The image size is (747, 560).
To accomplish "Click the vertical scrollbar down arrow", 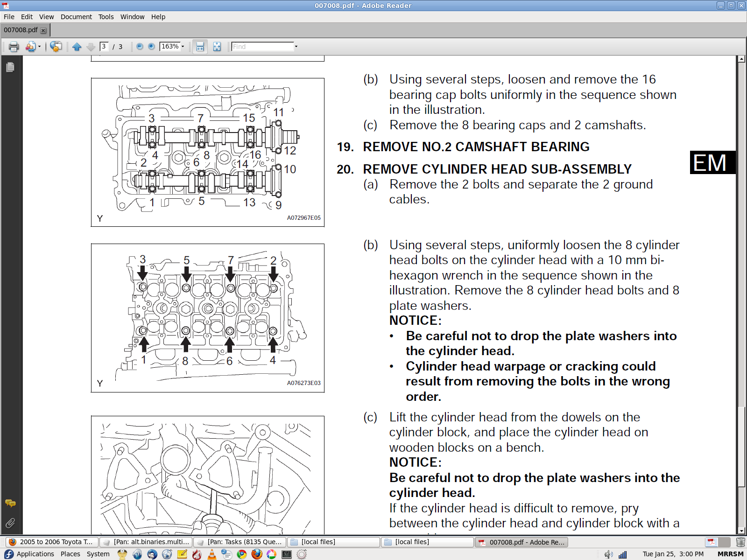I will pyautogui.click(x=741, y=531).
